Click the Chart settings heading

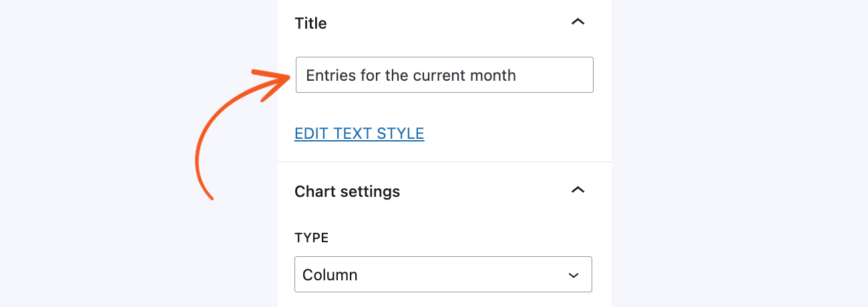(347, 192)
